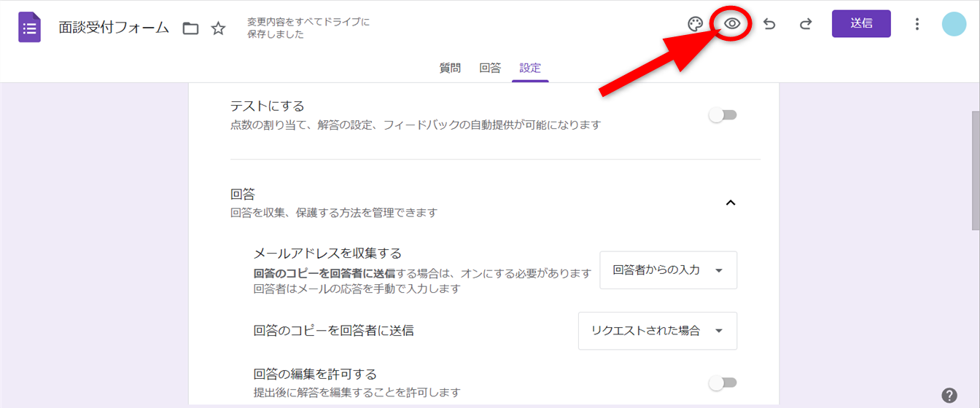The image size is (980, 408).
Task: Open the リクエストされた場合 dropdown
Action: click(657, 331)
